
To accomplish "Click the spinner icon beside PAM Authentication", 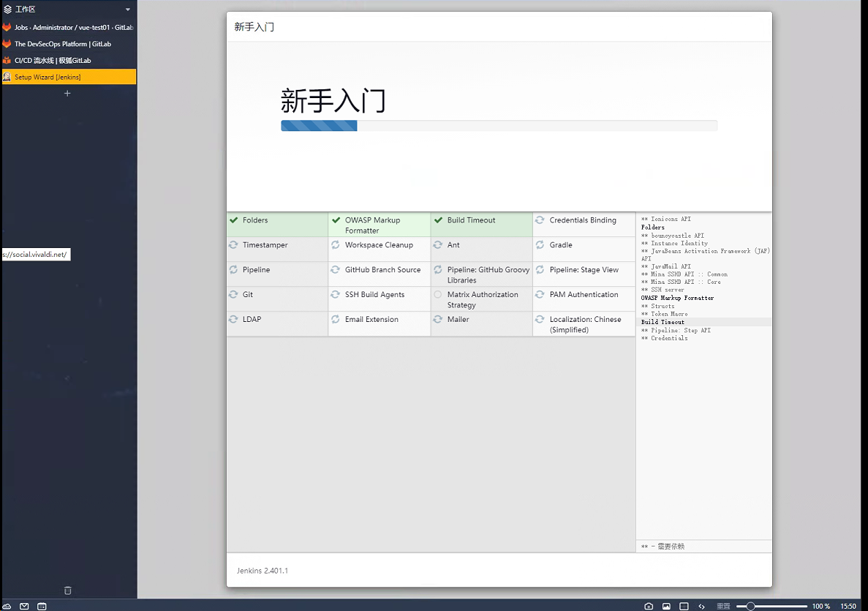I will pyautogui.click(x=540, y=294).
